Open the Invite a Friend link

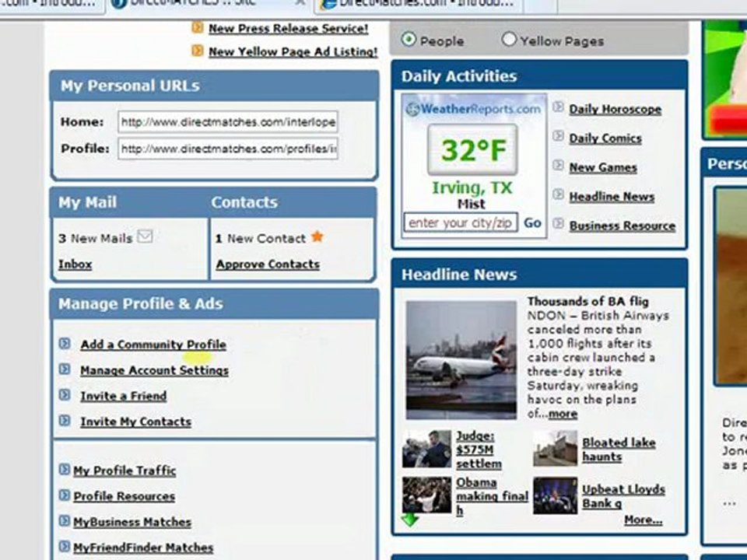[x=124, y=396]
